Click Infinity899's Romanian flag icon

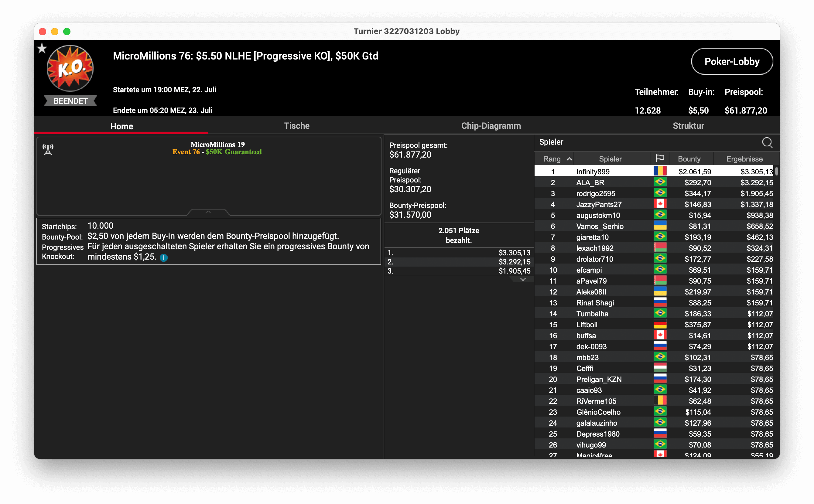[660, 171]
